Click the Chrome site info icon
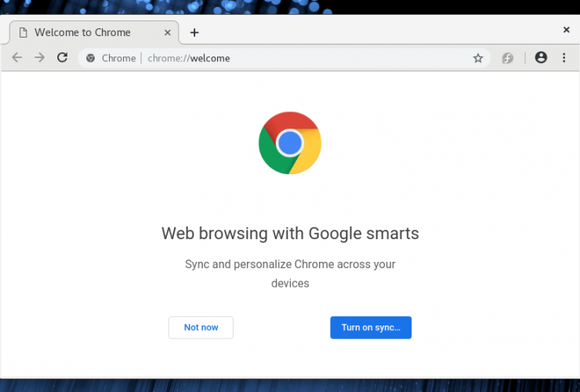The width and height of the screenshot is (580, 392). point(91,58)
